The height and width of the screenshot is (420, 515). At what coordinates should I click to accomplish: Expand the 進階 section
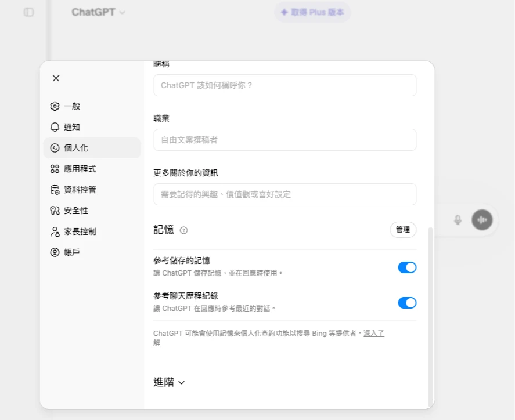click(x=169, y=382)
